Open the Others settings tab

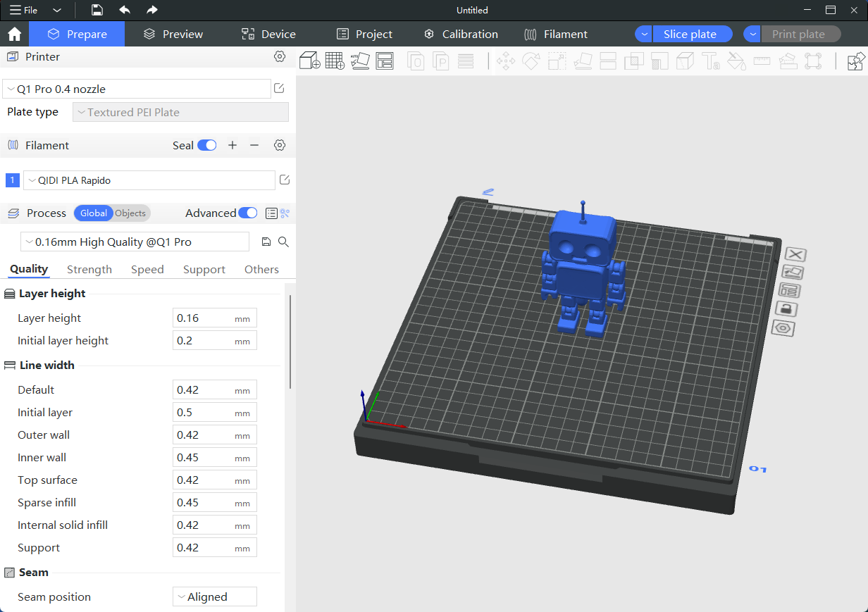(x=261, y=269)
